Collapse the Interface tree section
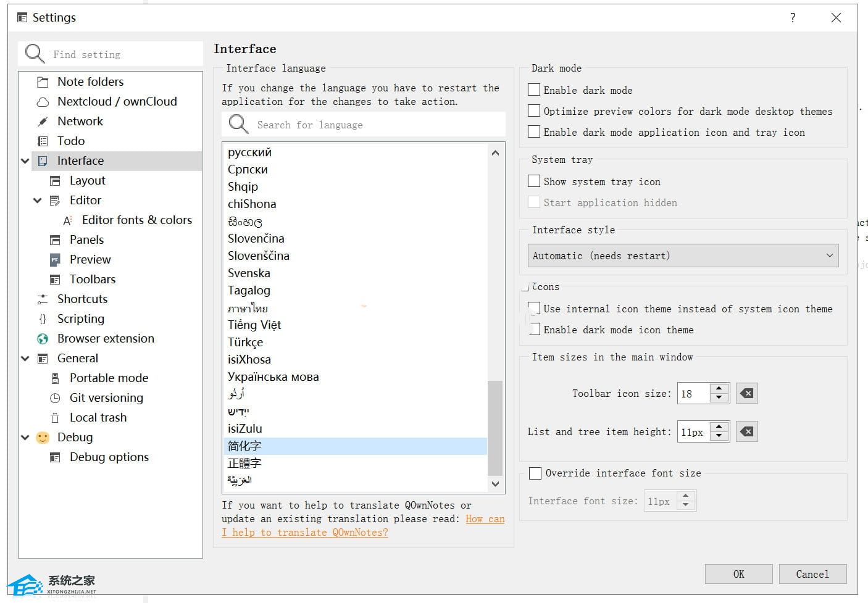Screen dimensions: 868x603 (x=25, y=161)
